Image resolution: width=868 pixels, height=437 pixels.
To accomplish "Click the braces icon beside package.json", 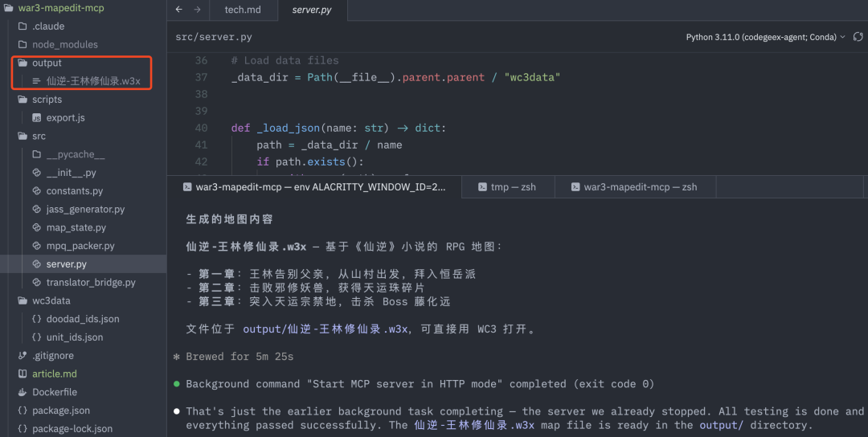I will (x=23, y=410).
